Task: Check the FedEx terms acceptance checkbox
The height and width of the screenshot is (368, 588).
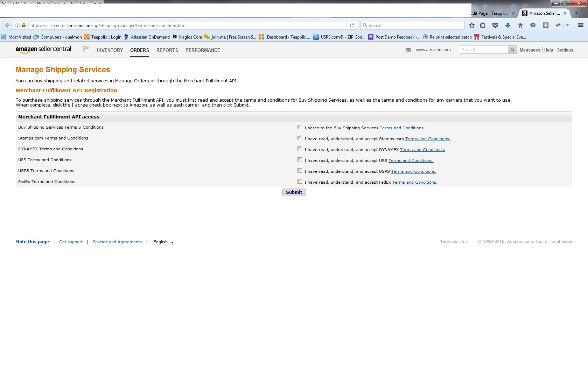Action: pyautogui.click(x=300, y=182)
